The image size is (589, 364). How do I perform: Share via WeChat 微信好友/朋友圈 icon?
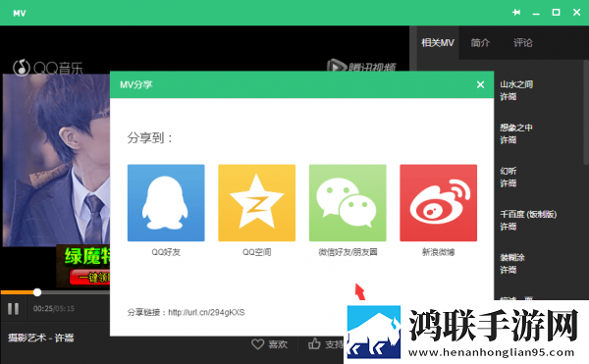click(x=348, y=203)
